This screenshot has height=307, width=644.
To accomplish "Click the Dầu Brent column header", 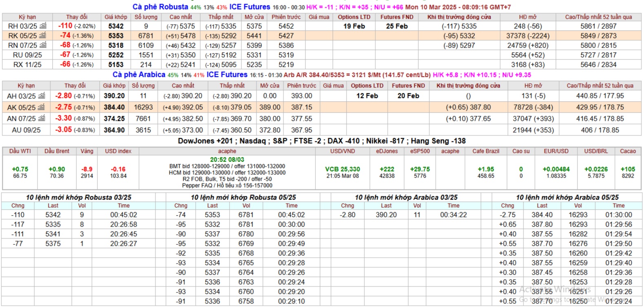I will [57, 151].
